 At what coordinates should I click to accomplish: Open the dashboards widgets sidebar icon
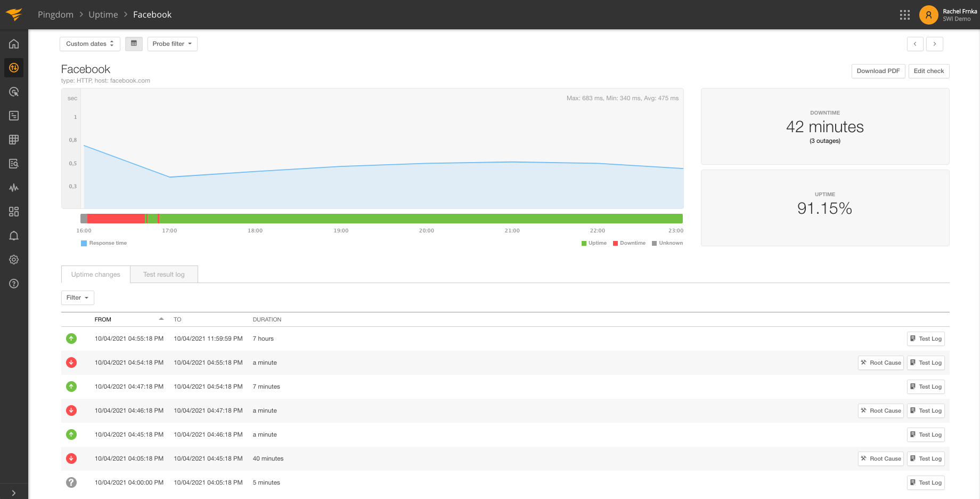14,212
